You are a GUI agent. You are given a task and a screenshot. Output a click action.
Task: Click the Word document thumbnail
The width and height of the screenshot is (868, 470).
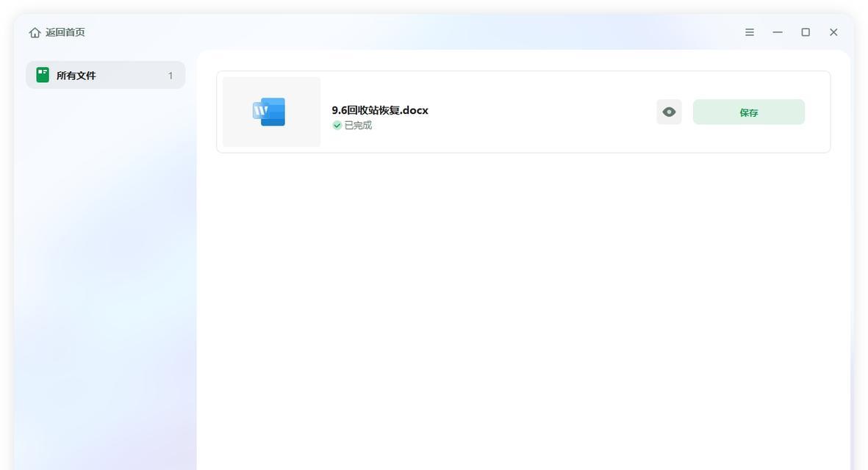point(271,112)
